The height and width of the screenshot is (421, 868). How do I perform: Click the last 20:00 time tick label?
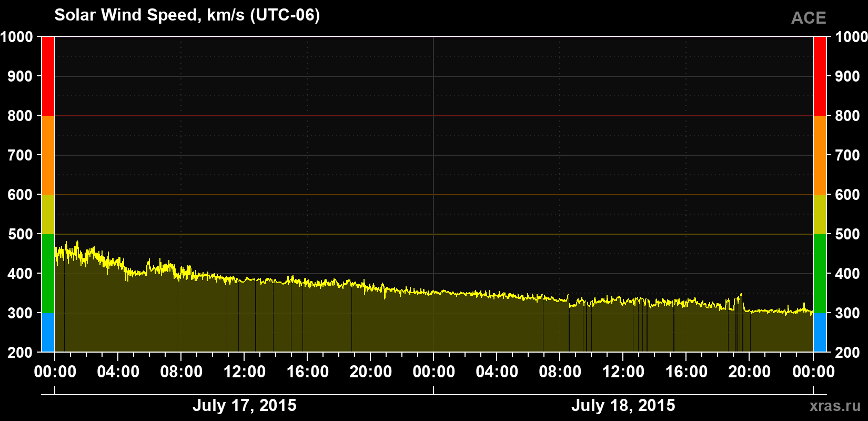[750, 372]
